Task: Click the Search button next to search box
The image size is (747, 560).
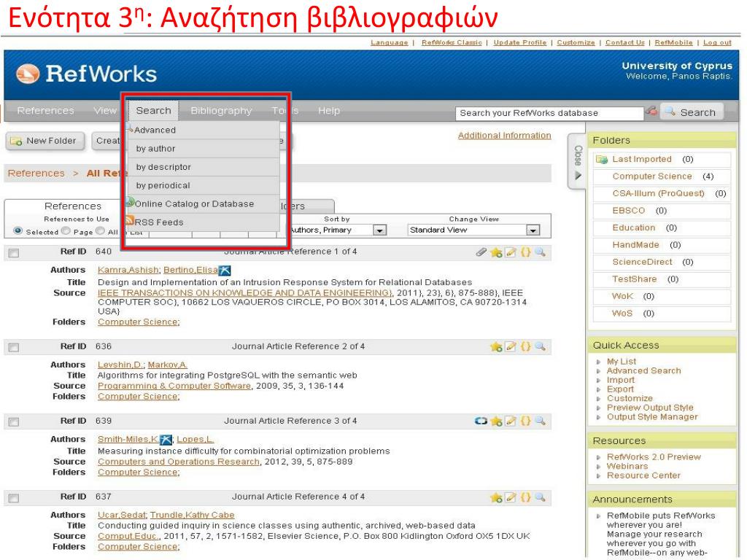Action: (692, 112)
